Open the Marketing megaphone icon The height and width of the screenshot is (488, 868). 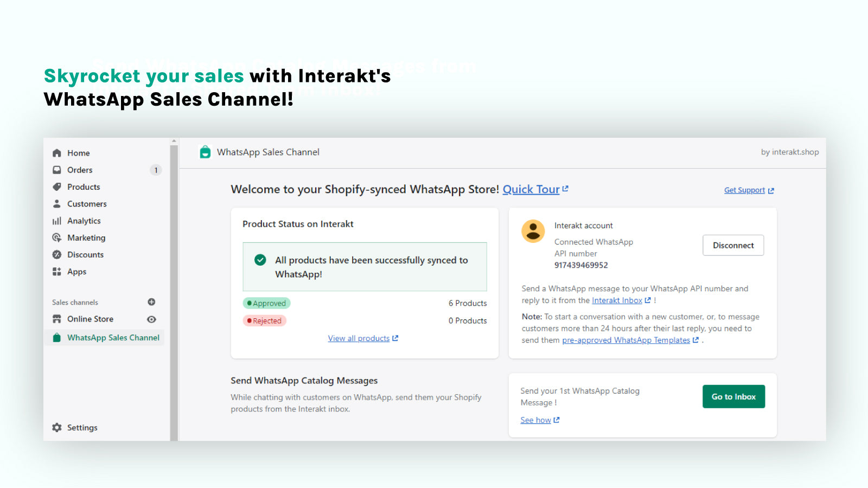(57, 237)
